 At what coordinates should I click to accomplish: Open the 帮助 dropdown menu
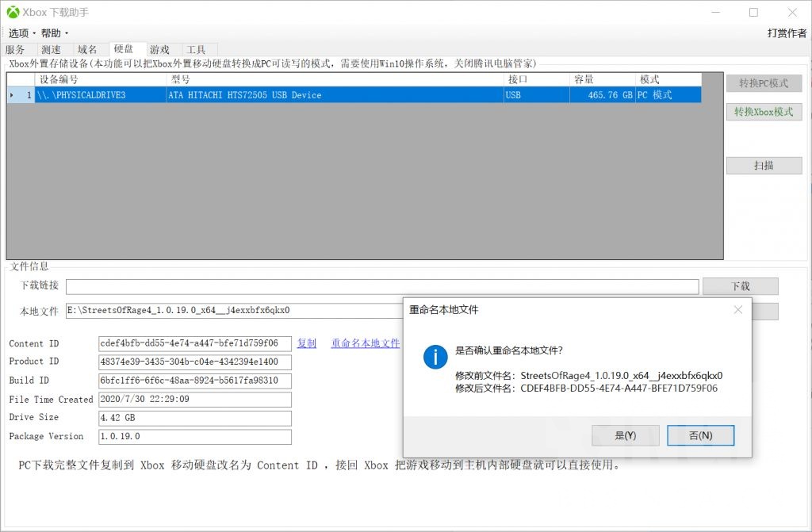point(50,33)
